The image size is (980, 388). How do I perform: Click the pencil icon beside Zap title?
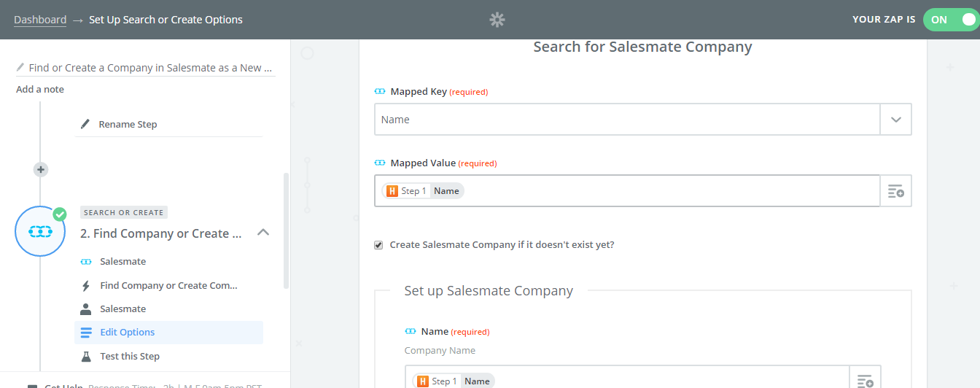(20, 68)
